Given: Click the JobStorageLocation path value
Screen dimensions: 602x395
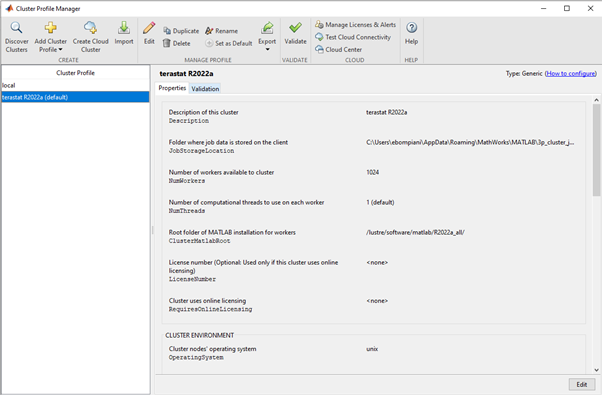Looking at the screenshot, I should [x=470, y=142].
